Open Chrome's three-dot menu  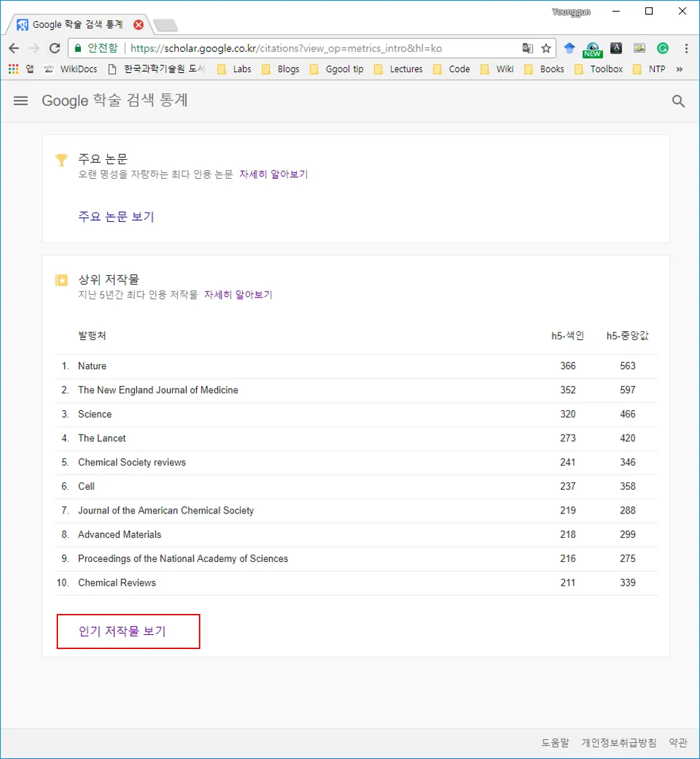pos(686,48)
